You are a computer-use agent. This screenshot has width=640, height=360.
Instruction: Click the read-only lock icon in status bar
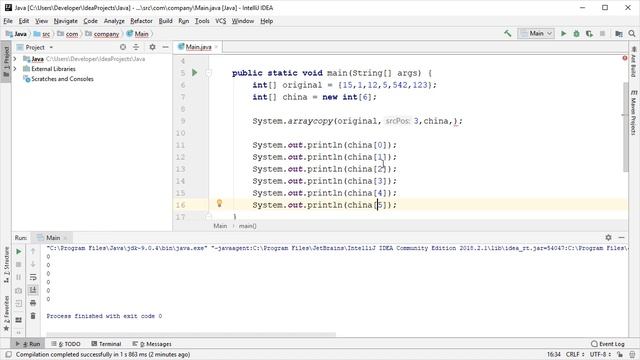[x=620, y=355]
